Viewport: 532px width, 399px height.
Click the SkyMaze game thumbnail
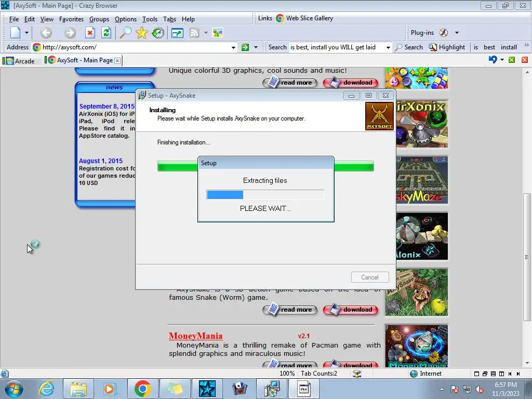[422, 180]
